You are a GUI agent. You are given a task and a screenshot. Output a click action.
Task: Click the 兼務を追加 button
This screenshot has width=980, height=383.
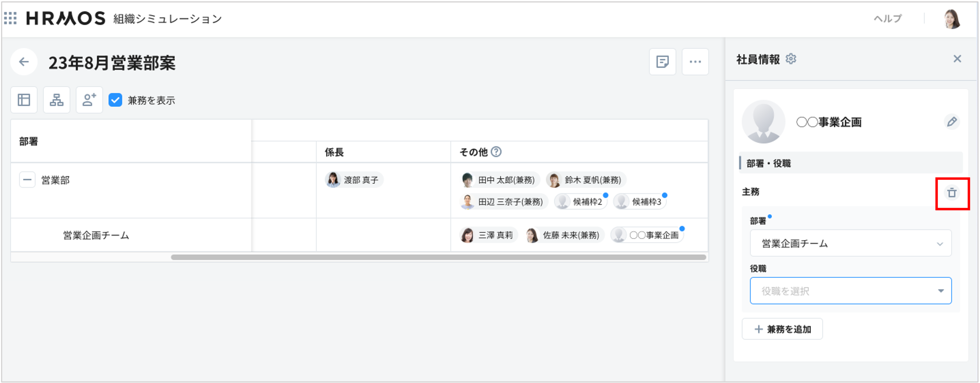[782, 329]
